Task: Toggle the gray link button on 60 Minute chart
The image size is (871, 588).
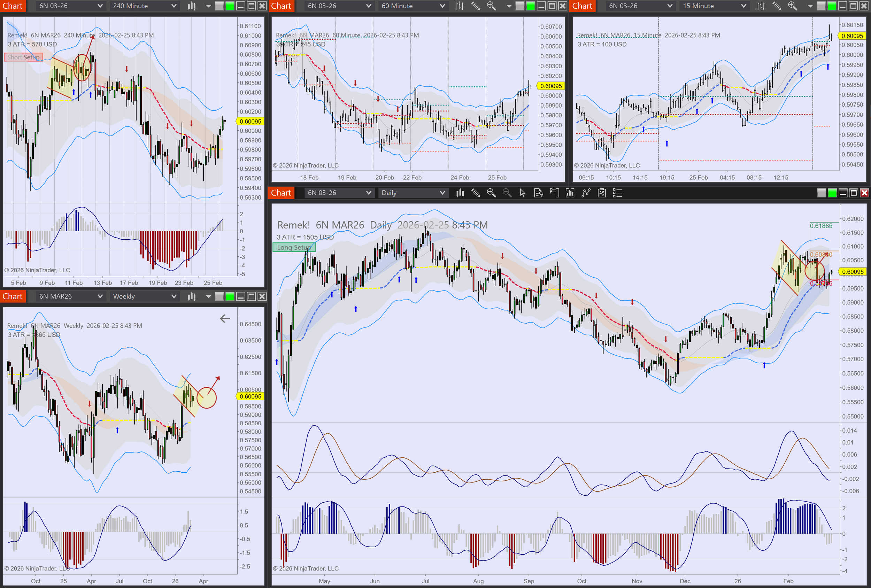Action: (x=520, y=6)
